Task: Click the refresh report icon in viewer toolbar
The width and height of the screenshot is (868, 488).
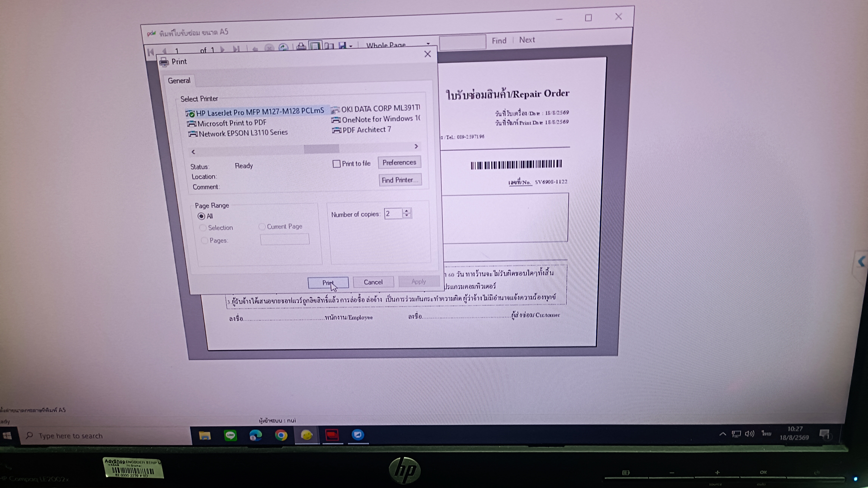Action: (x=283, y=47)
